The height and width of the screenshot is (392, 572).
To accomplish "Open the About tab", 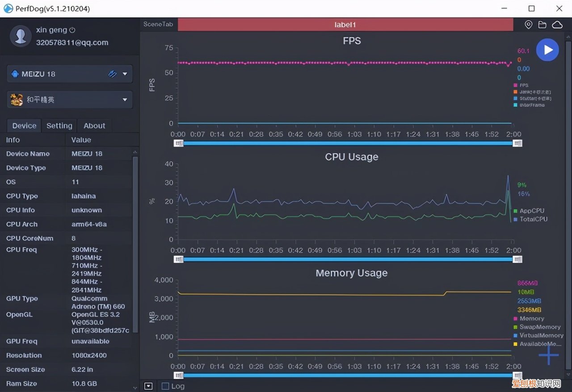I will [x=94, y=126].
